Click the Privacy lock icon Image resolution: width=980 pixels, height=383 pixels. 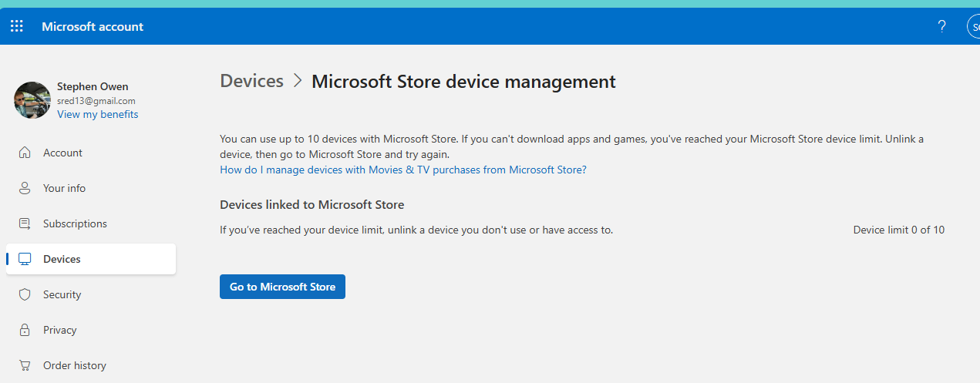[x=25, y=330]
